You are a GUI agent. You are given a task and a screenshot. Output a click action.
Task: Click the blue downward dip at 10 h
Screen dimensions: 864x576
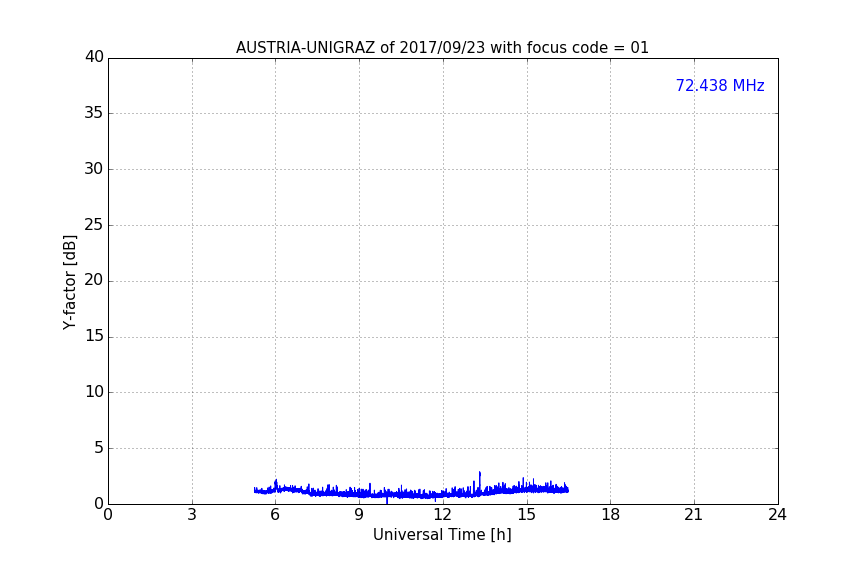tap(387, 499)
